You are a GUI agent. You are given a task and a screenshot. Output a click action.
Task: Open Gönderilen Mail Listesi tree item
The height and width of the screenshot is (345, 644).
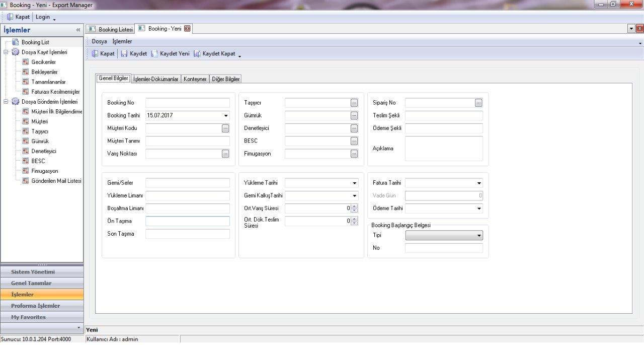pos(52,180)
